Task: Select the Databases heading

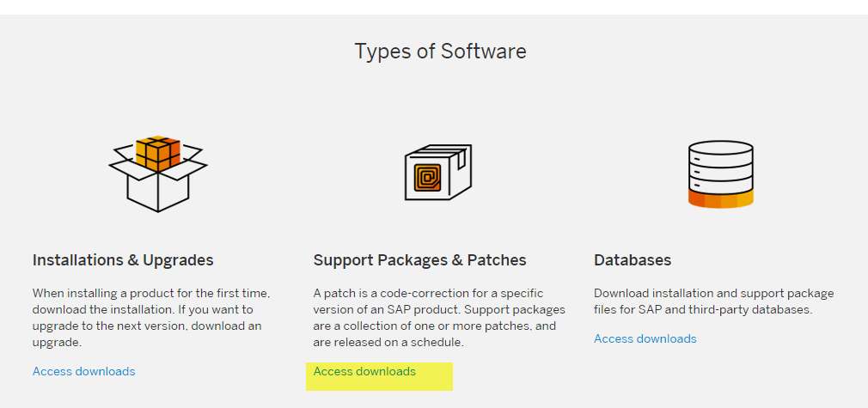Action: 633,259
